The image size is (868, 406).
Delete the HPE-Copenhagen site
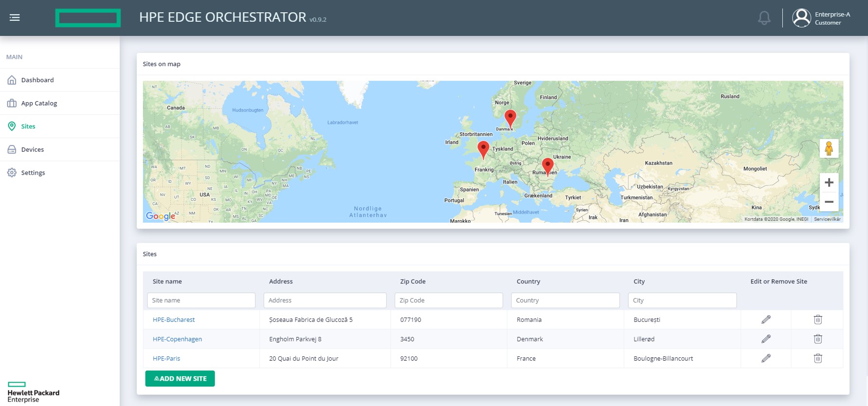click(818, 339)
